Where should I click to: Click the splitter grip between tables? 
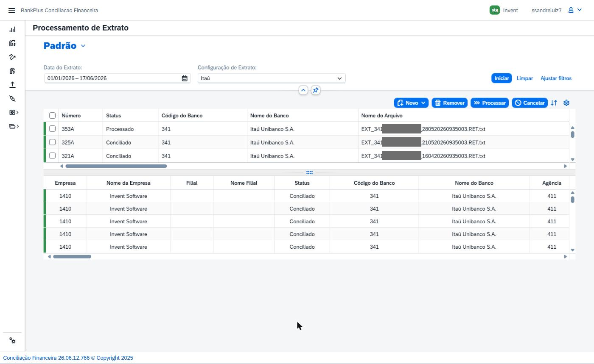[x=309, y=172]
